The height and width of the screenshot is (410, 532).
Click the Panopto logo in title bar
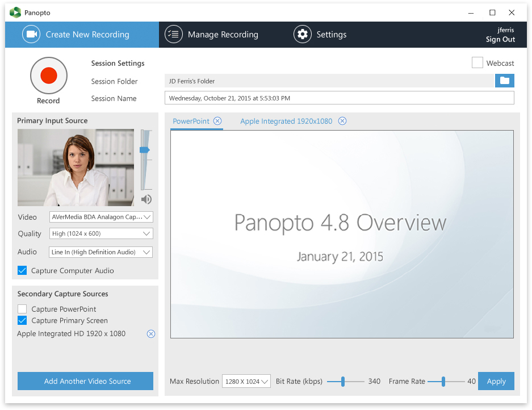(15, 12)
